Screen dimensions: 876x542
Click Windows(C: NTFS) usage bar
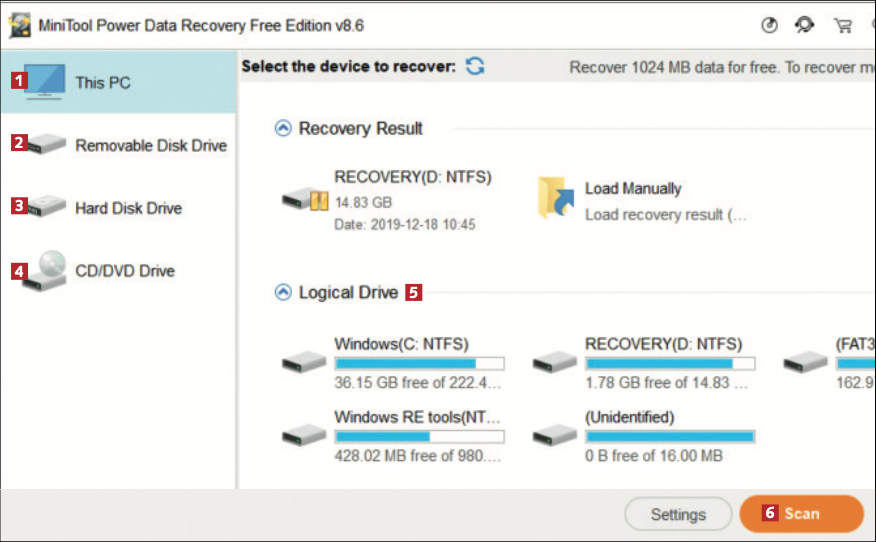pyautogui.click(x=419, y=364)
